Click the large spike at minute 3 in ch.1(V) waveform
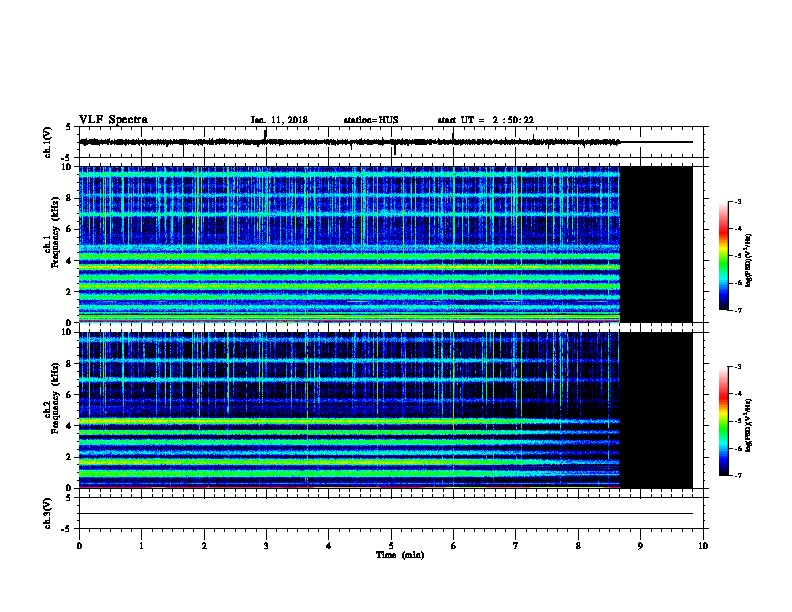The height and width of the screenshot is (612, 792). point(266,136)
